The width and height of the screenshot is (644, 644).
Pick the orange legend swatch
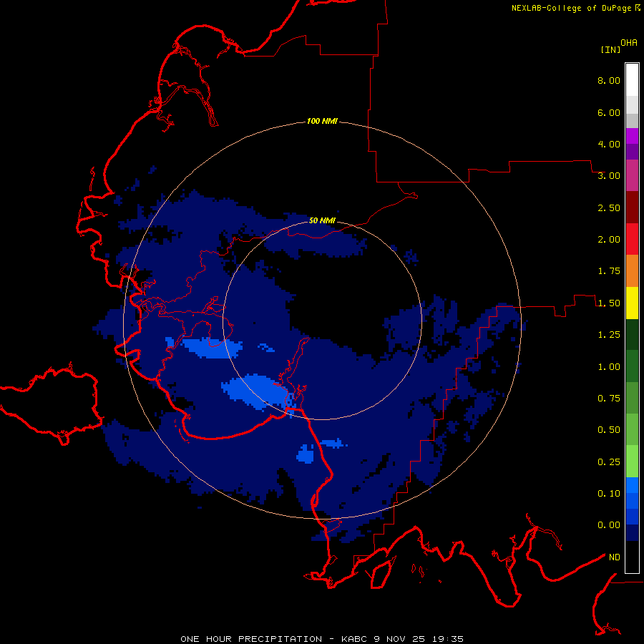coord(632,271)
